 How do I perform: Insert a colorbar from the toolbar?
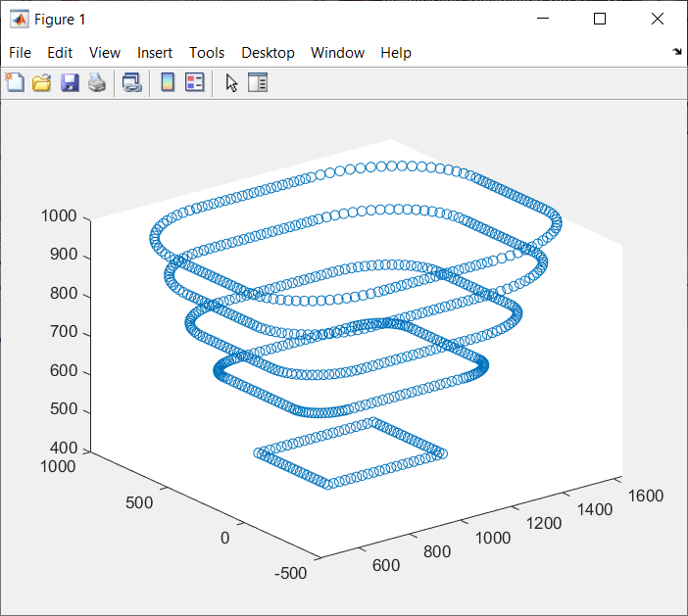[168, 83]
